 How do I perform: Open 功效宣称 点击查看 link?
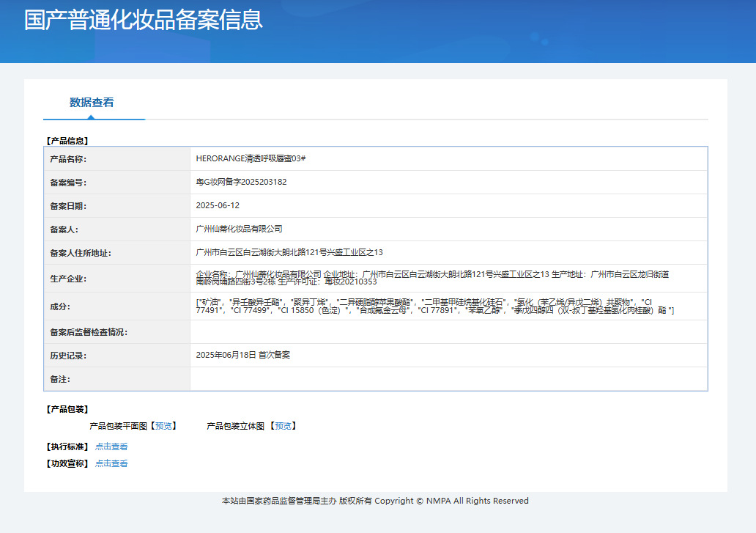(x=111, y=463)
